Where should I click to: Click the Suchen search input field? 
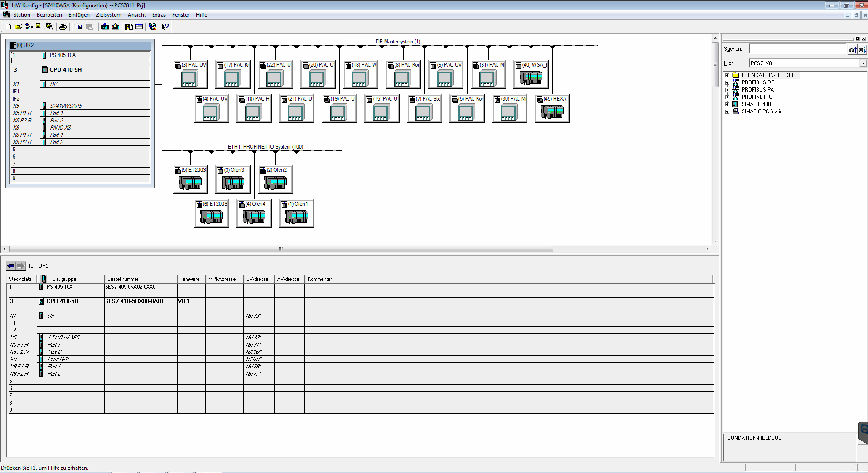tap(798, 49)
